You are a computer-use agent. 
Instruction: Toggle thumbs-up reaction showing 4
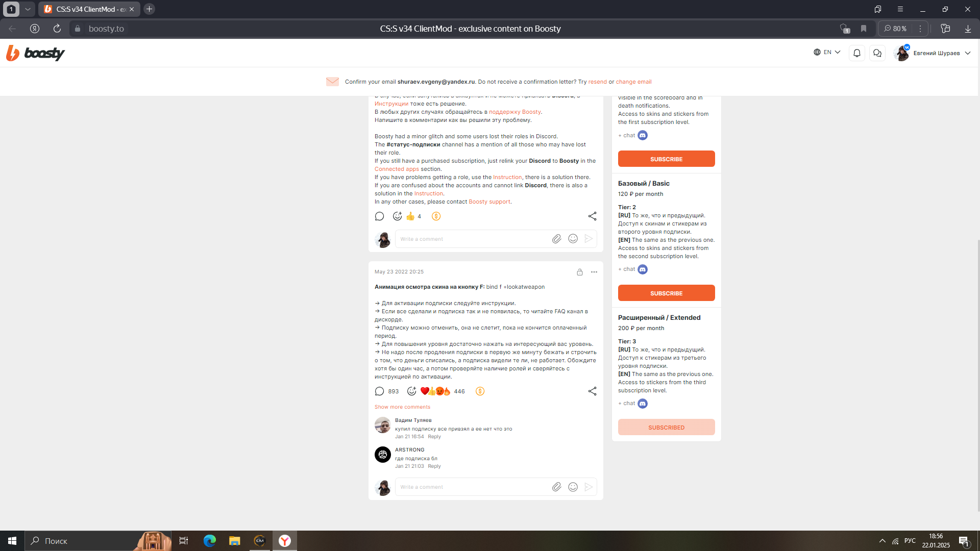411,216
